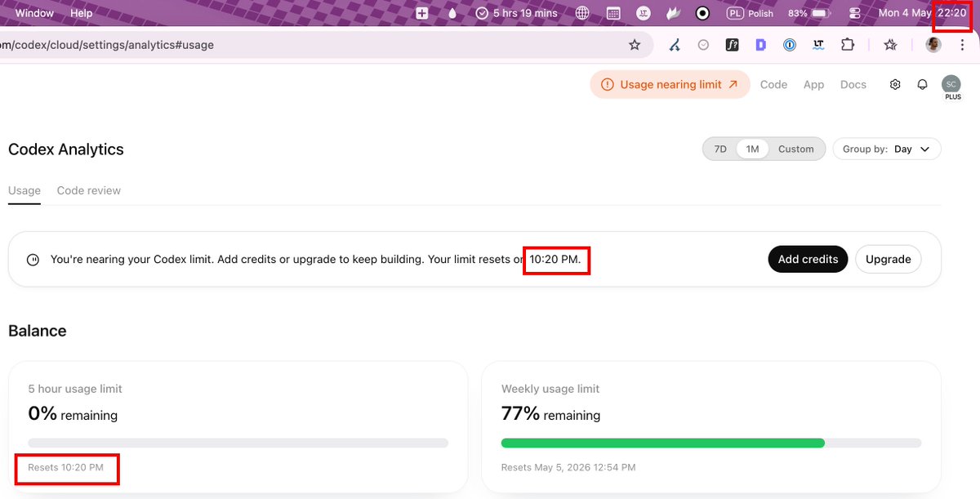Viewport: 980px width, 499px height.
Task: Click the clock icon in limit banner
Action: click(x=33, y=260)
